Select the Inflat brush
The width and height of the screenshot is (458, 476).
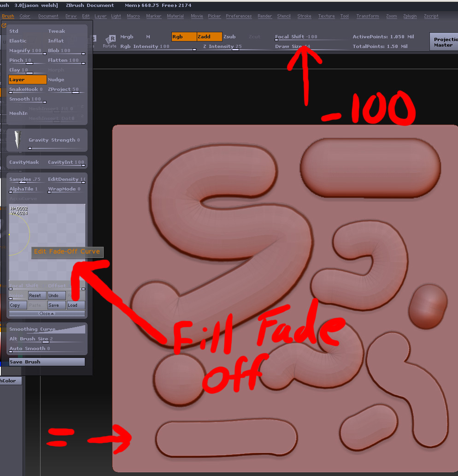(55, 41)
